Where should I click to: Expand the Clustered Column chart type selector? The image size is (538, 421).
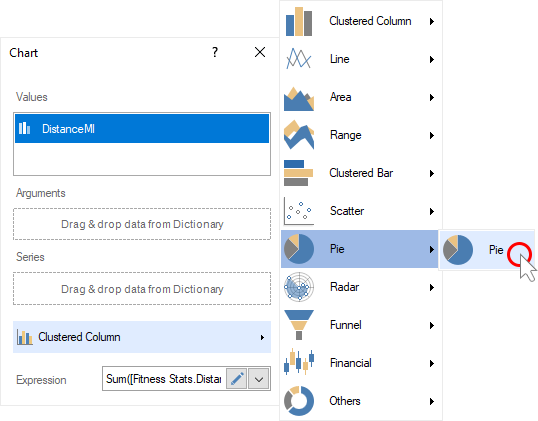pyautogui.click(x=142, y=337)
